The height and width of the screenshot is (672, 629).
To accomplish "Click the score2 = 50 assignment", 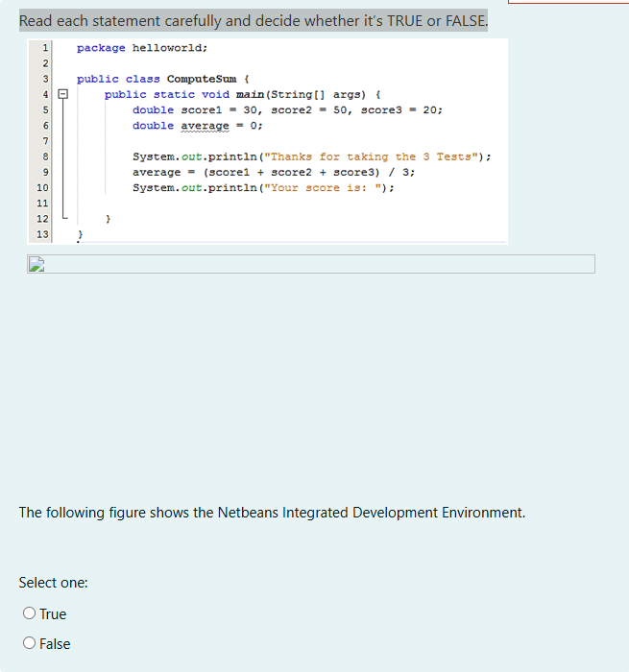I will [308, 110].
